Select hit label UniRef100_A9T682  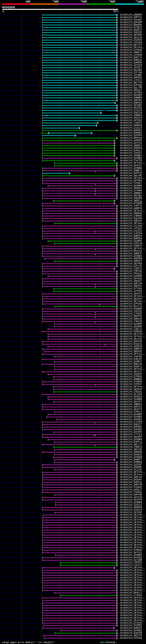tap(131, 120)
